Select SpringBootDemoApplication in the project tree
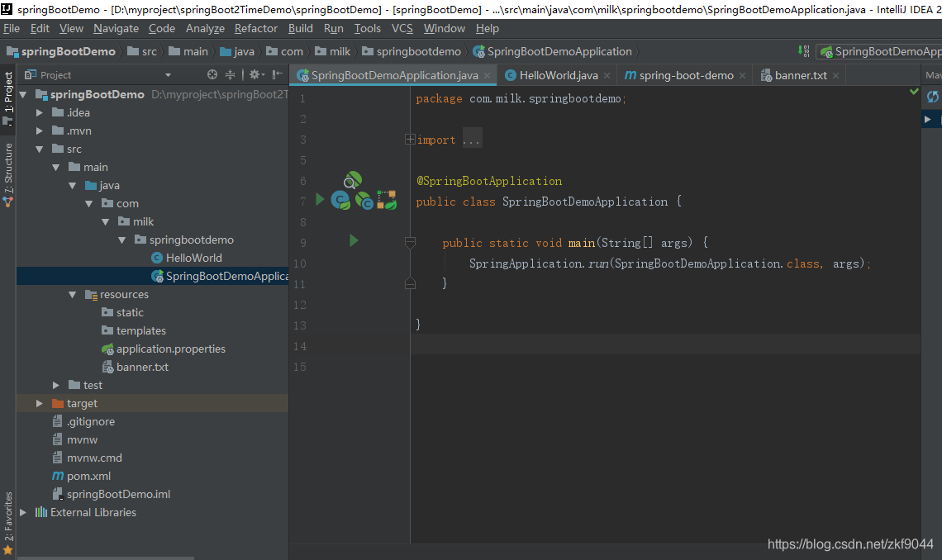 [x=220, y=276]
